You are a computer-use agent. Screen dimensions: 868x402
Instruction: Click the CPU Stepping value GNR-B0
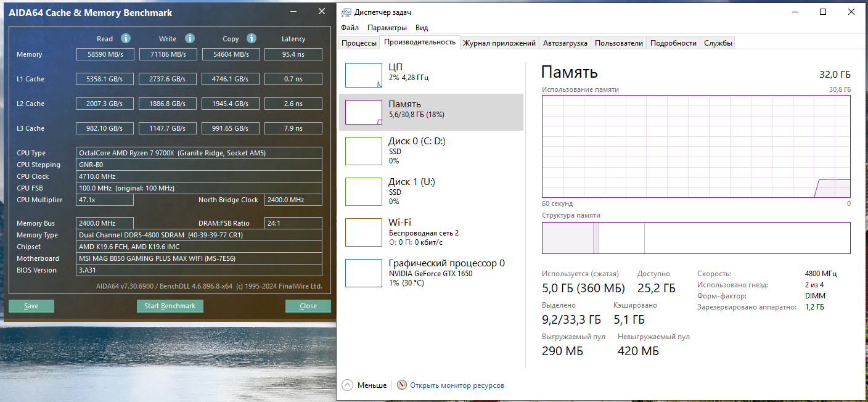(199, 165)
